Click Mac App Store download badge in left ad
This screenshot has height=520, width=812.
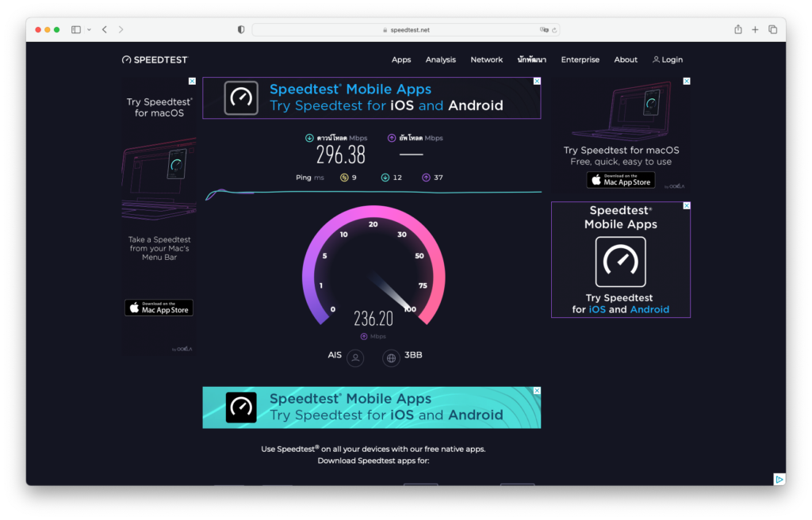click(159, 308)
